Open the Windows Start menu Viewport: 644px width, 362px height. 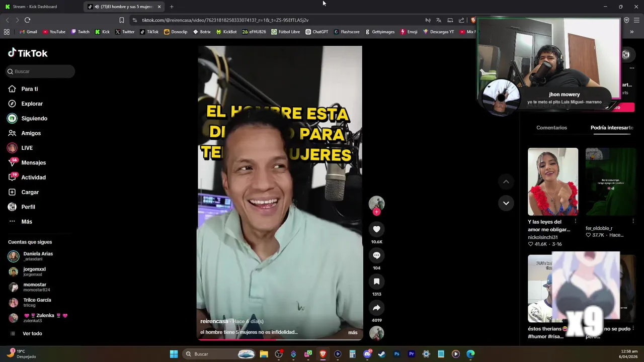(x=174, y=354)
